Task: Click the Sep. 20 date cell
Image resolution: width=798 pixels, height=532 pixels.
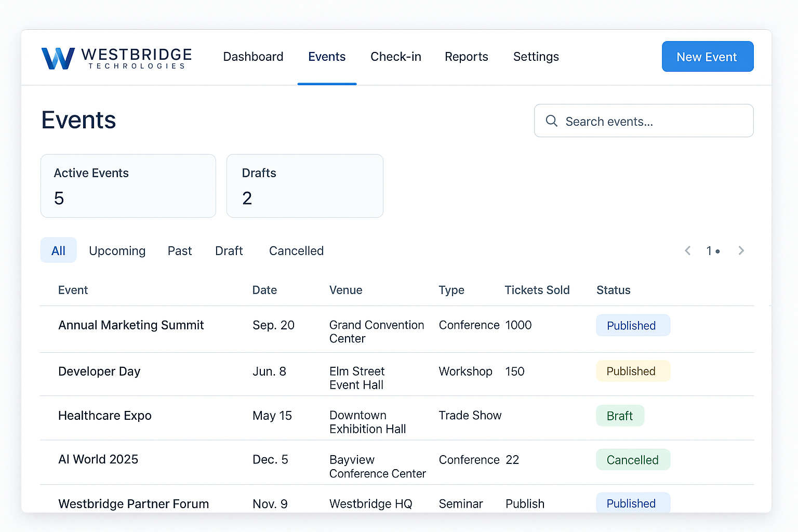Action: coord(273,325)
